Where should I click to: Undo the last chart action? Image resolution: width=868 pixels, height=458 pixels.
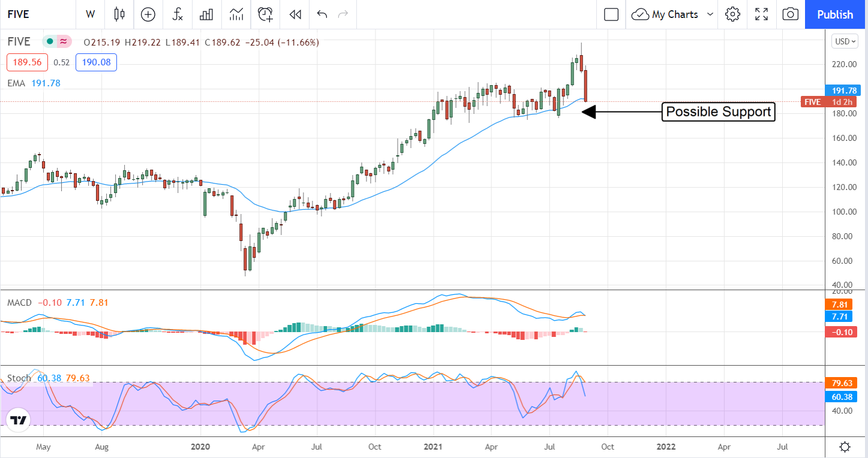[x=322, y=14]
